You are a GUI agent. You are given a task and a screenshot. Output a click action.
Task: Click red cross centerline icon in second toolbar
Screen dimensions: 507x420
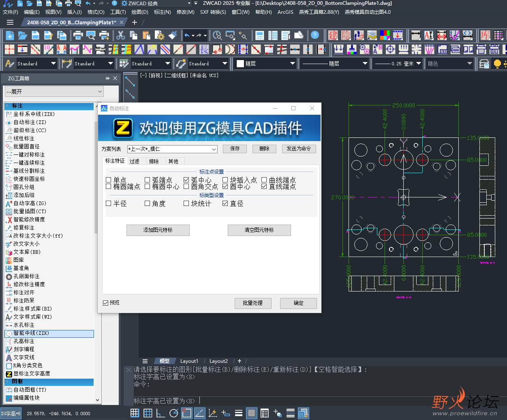pyautogui.click(x=10, y=49)
